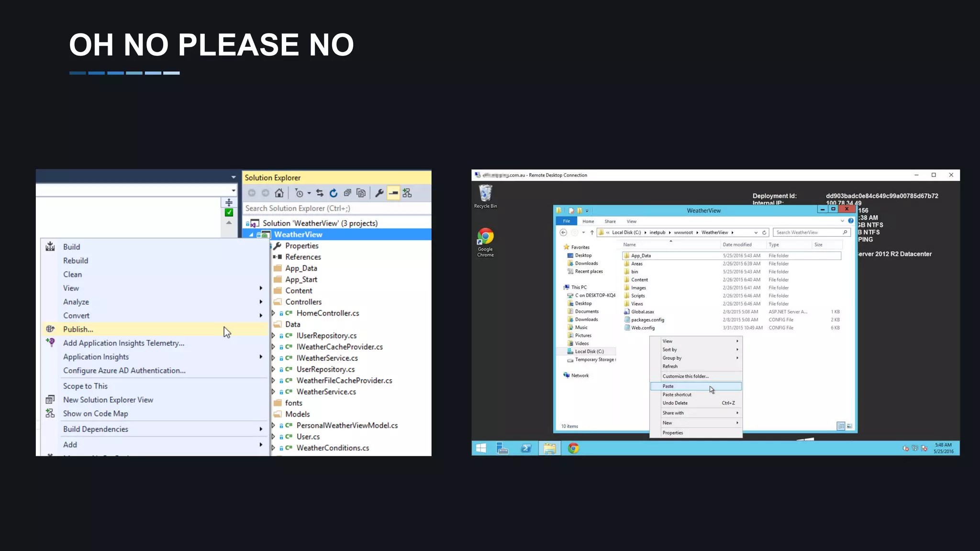Click the Home icon in Solution Explorer
Viewport: 980px width, 551px height.
click(x=279, y=193)
